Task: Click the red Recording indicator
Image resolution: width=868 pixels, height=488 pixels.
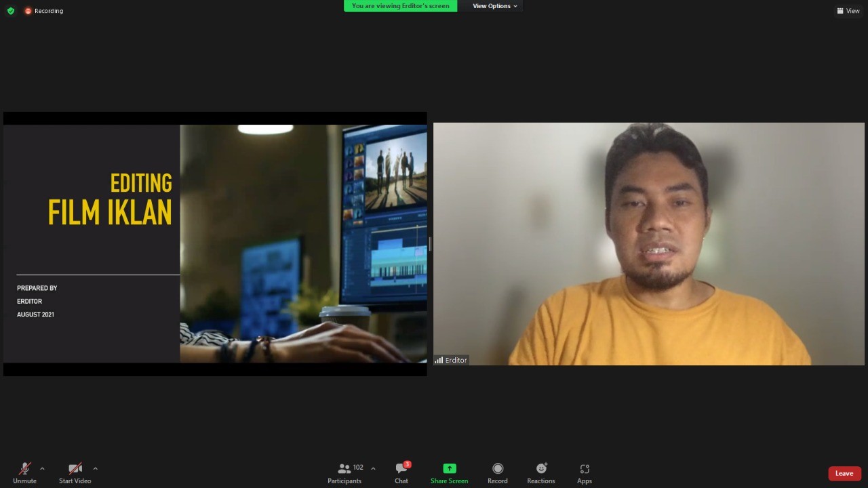Action: pyautogui.click(x=44, y=11)
